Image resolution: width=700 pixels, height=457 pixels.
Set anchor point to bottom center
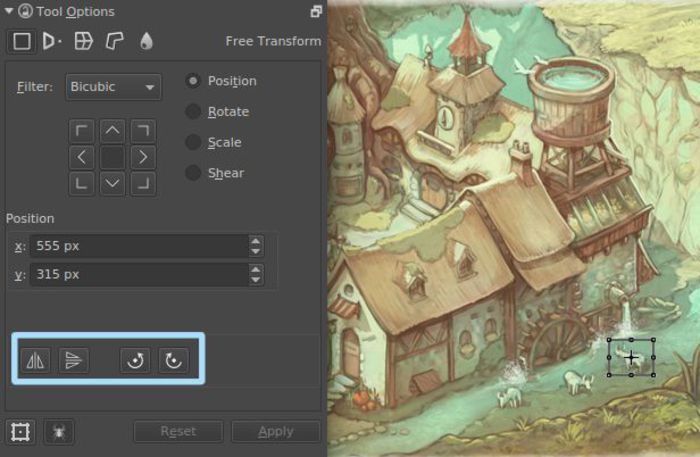pyautogui.click(x=112, y=183)
